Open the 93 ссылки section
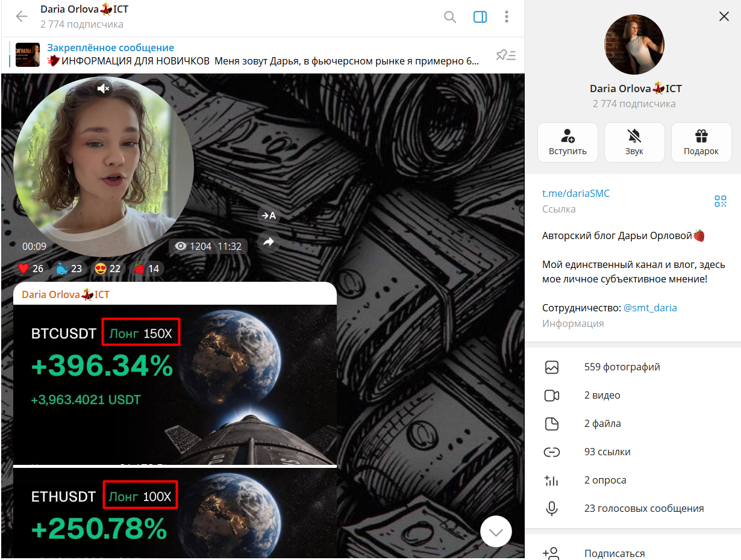 (633, 452)
